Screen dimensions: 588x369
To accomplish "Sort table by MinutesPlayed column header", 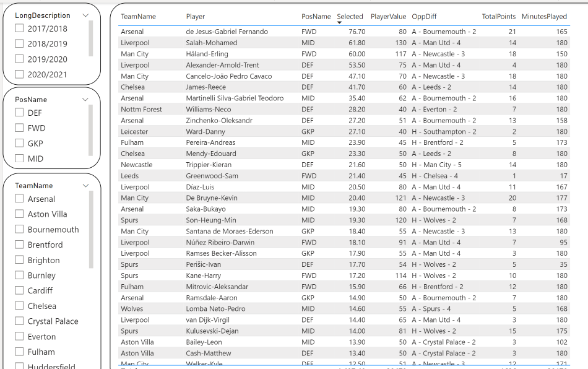I will 544,17.
